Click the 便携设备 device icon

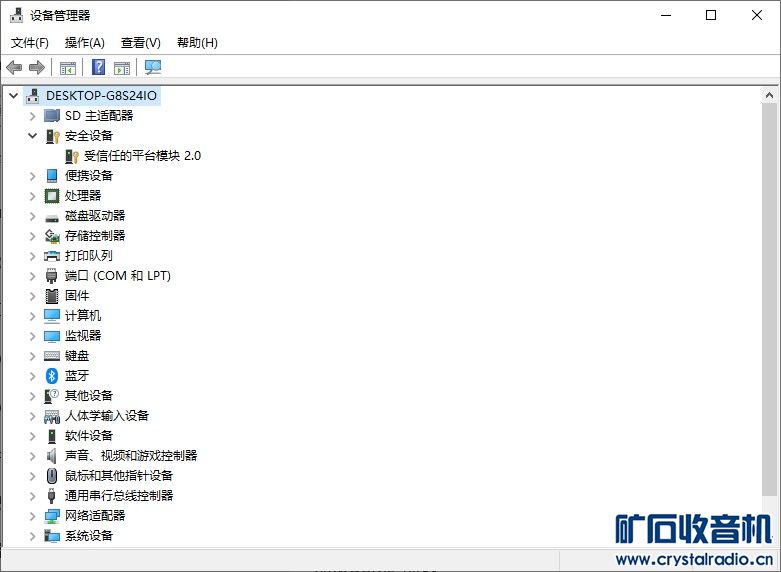(52, 175)
